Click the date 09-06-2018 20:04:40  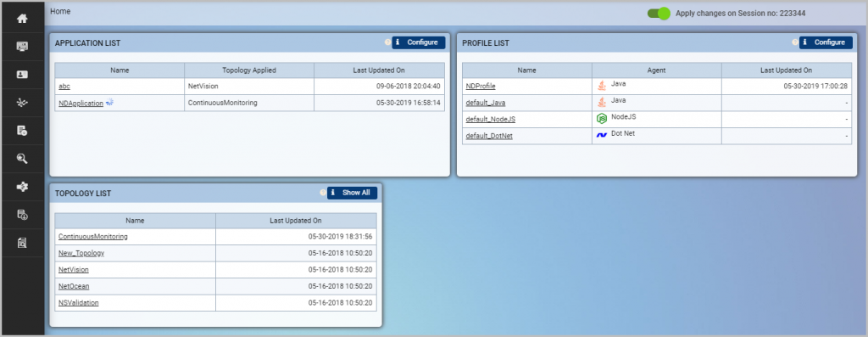(409, 87)
